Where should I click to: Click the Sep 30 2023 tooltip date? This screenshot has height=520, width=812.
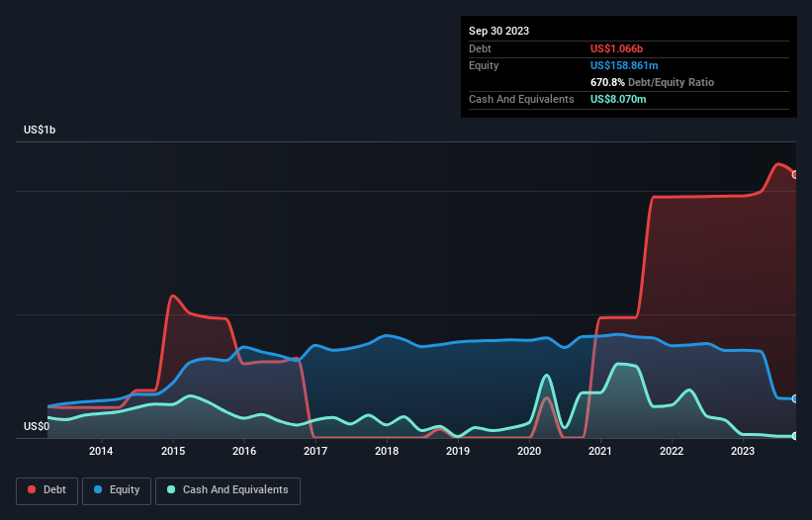[498, 31]
